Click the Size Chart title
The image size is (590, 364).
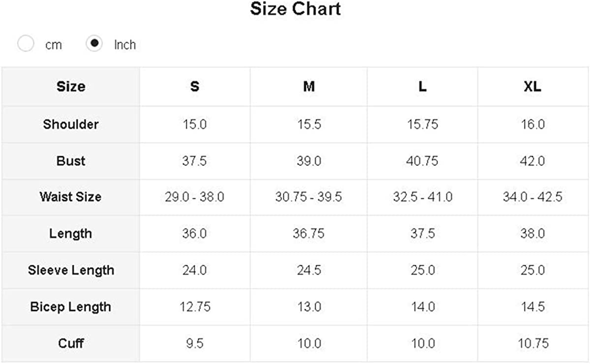(295, 9)
